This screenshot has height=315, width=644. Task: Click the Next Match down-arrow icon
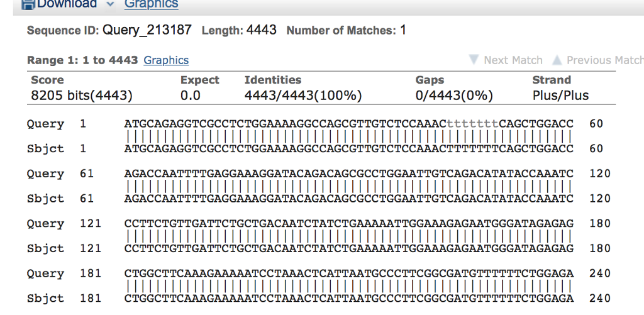click(474, 60)
